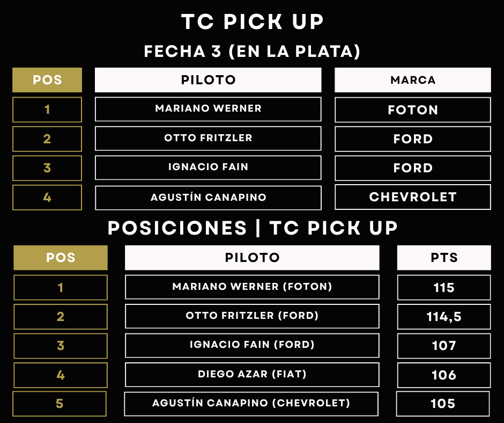Select the 106 points cell
This screenshot has width=504, height=423.
[x=443, y=375]
